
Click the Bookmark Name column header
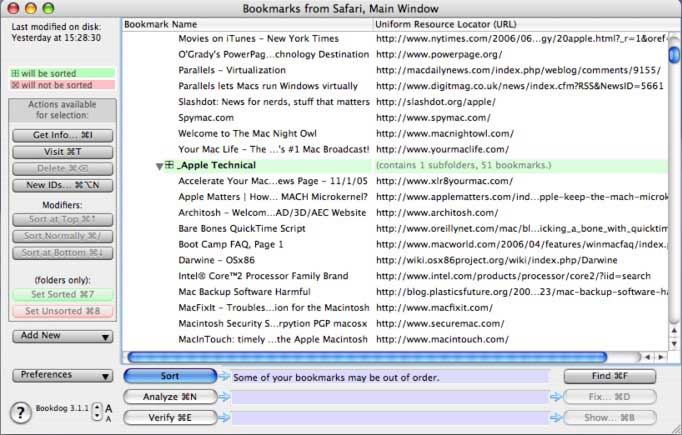(x=247, y=24)
